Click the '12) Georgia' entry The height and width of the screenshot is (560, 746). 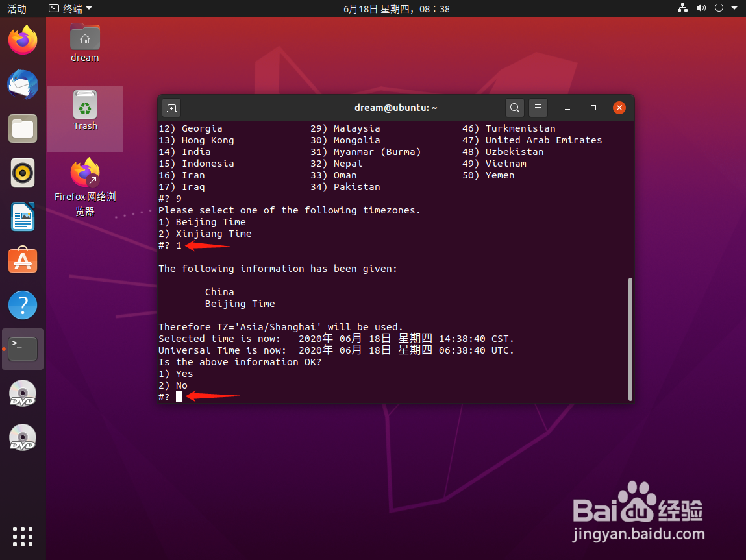point(190,128)
